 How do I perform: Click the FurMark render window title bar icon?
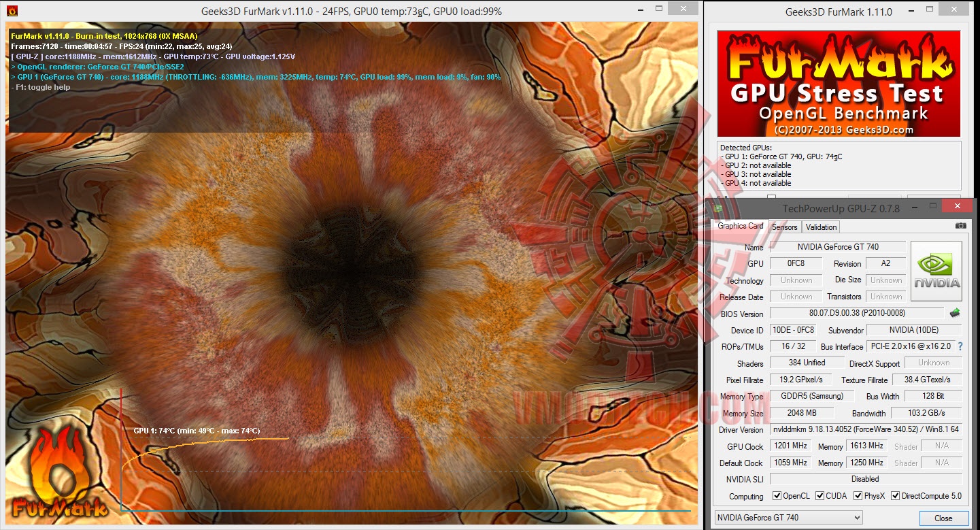[12, 11]
